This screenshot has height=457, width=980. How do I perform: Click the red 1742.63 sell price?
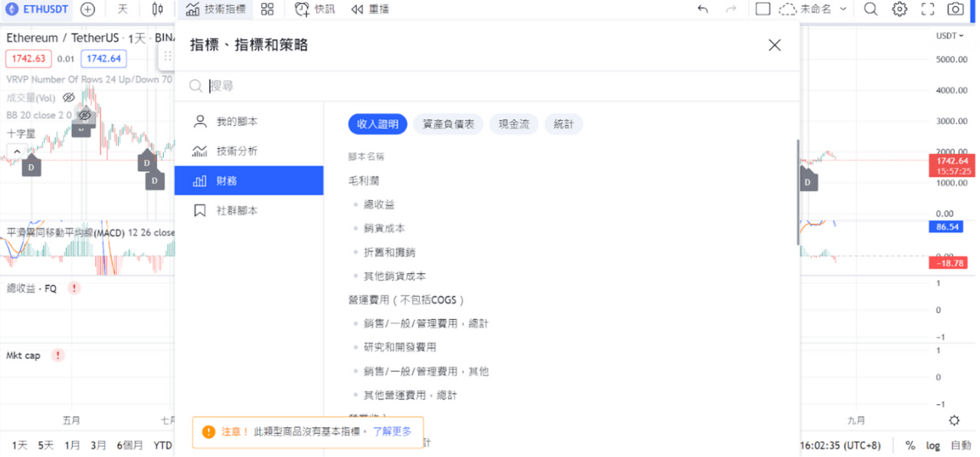28,58
